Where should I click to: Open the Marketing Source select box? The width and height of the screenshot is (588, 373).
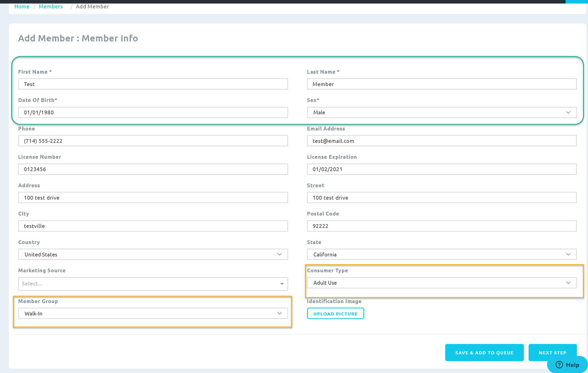click(x=153, y=284)
